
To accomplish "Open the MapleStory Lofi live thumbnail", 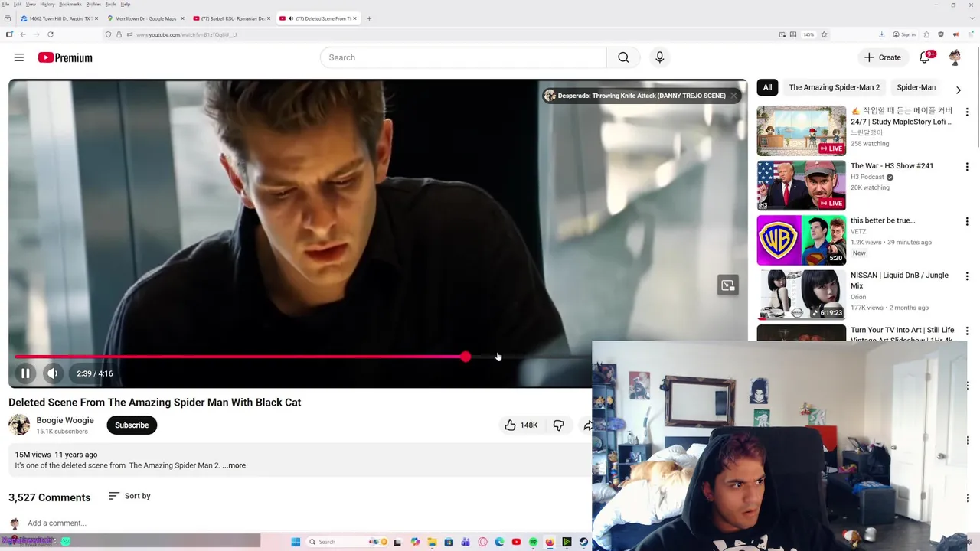I will (802, 131).
